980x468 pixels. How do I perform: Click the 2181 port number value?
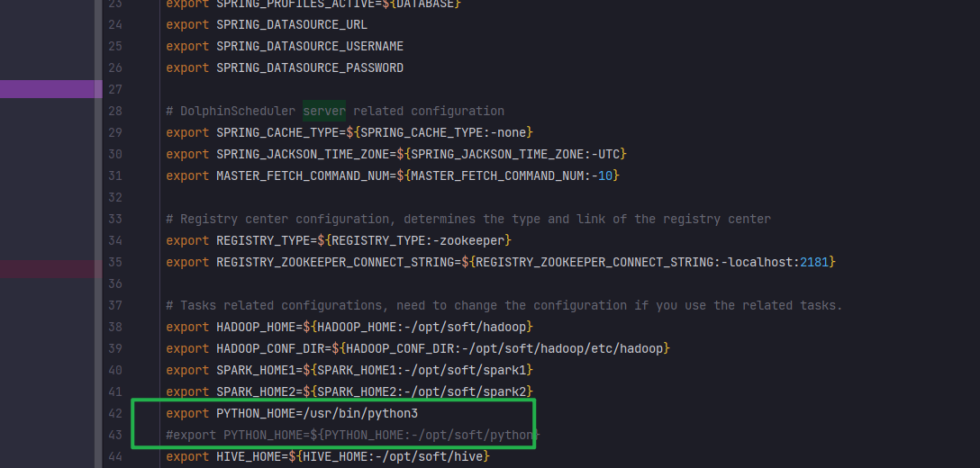[814, 262]
